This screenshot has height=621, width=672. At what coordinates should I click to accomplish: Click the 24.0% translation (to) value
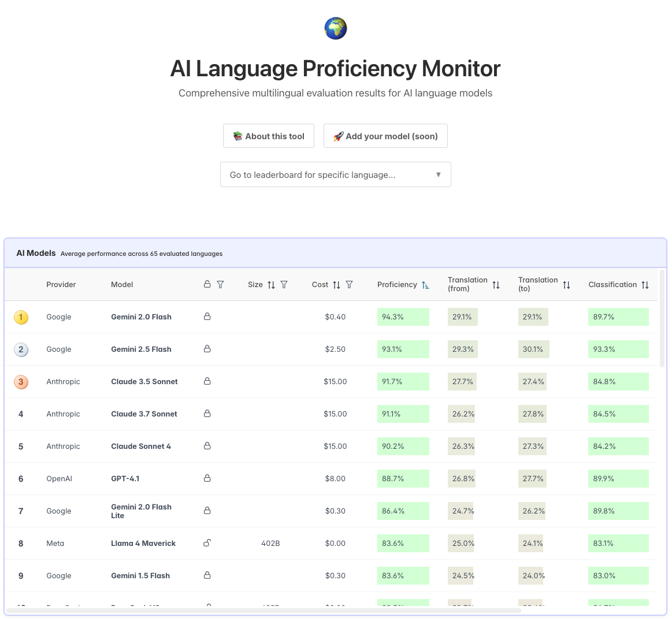pos(533,575)
